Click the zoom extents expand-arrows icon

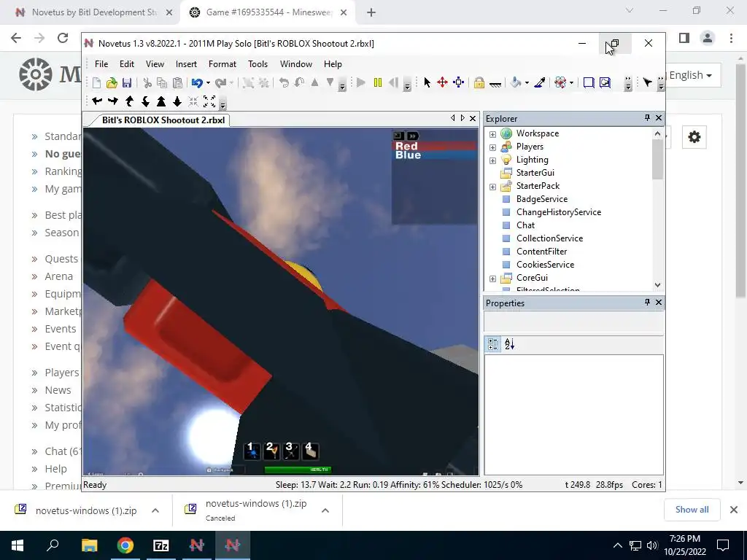coord(209,101)
